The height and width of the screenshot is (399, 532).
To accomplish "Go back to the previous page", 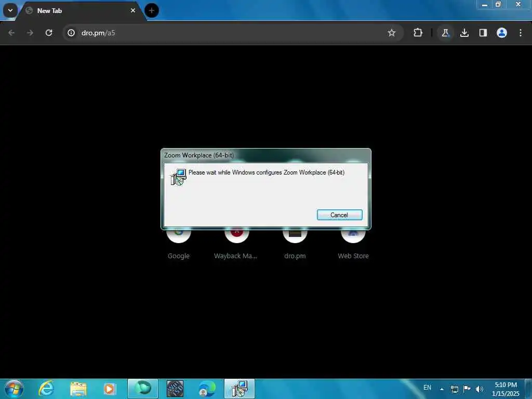I will point(11,33).
